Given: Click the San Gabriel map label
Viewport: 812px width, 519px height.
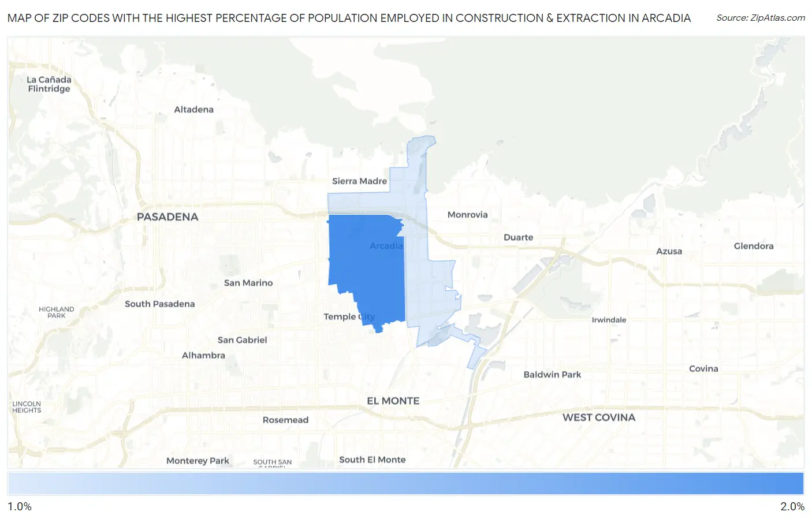Looking at the screenshot, I should pyautogui.click(x=242, y=340).
